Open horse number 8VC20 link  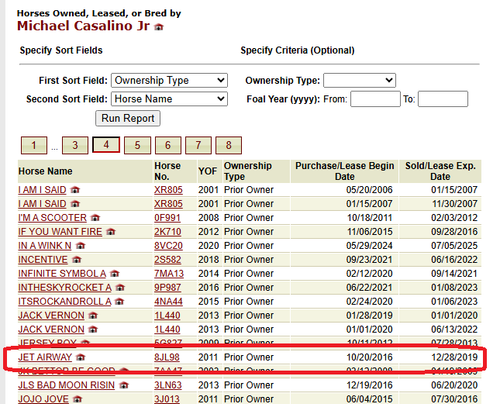point(168,246)
